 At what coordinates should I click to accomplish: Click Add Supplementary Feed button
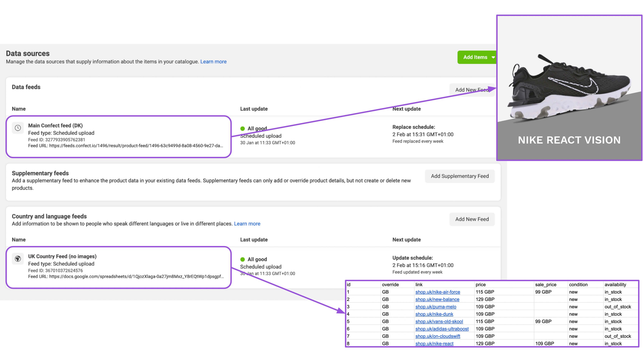(460, 176)
